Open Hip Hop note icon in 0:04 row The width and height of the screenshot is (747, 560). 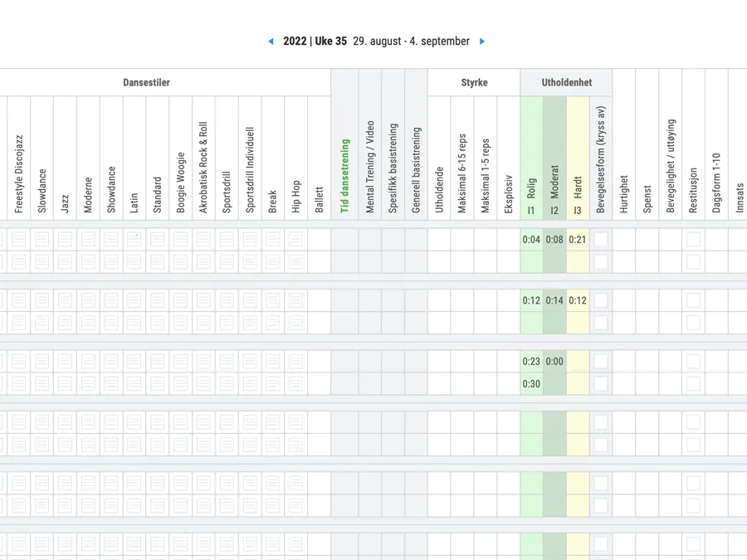tap(296, 240)
